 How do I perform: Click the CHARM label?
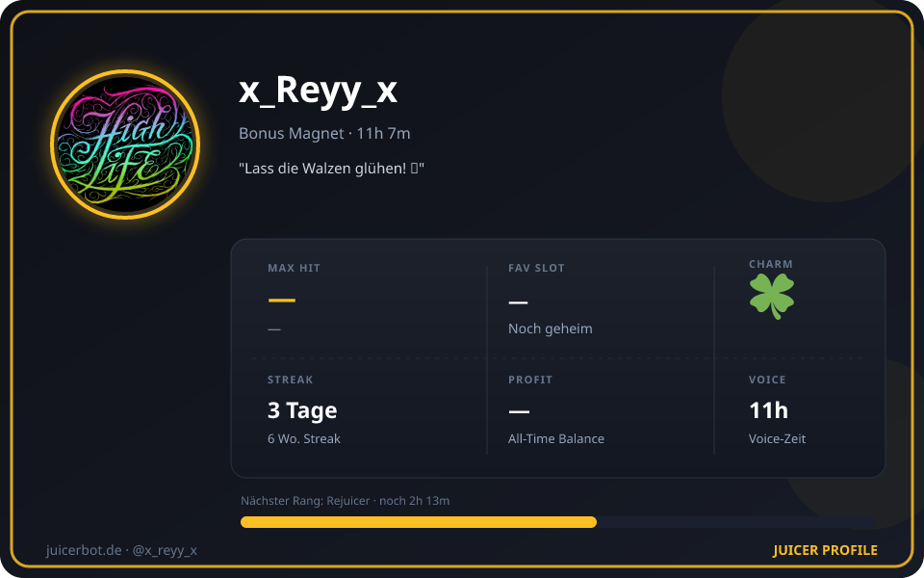click(x=771, y=264)
